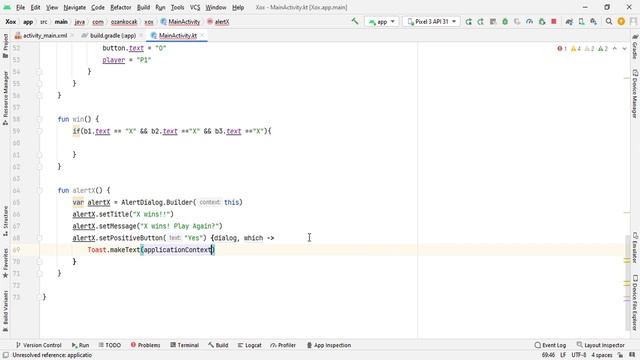Viewport: 640px width, 360px height.
Task: Open the Layout Inspector
Action: coord(600,345)
